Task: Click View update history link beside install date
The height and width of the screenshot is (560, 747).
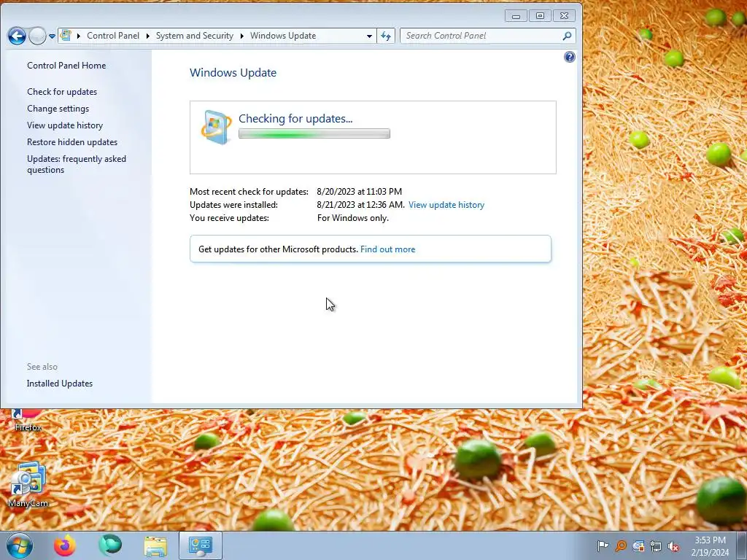Action: click(446, 205)
